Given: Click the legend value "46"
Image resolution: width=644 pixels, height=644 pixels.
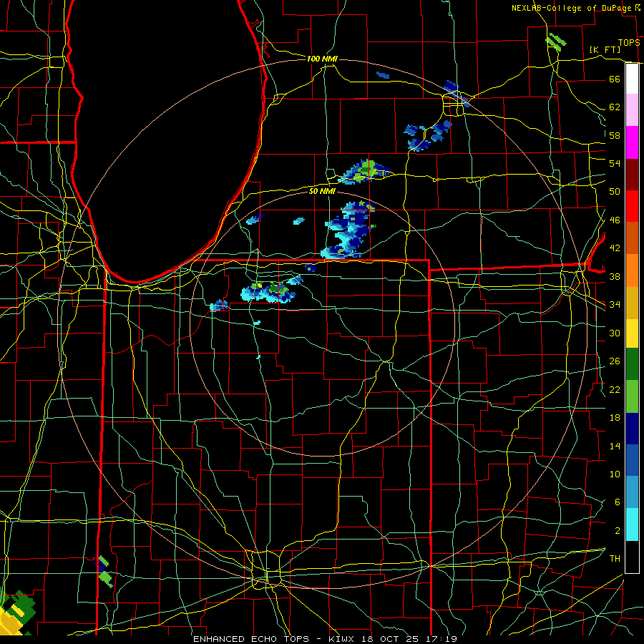Looking at the screenshot, I should 615,220.
